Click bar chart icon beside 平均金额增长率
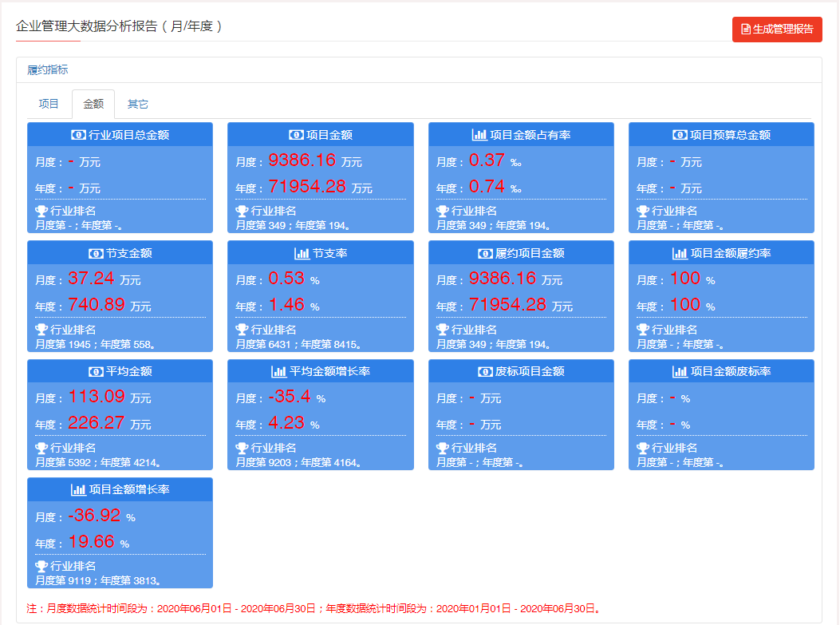This screenshot has height=625, width=840. pos(279,371)
